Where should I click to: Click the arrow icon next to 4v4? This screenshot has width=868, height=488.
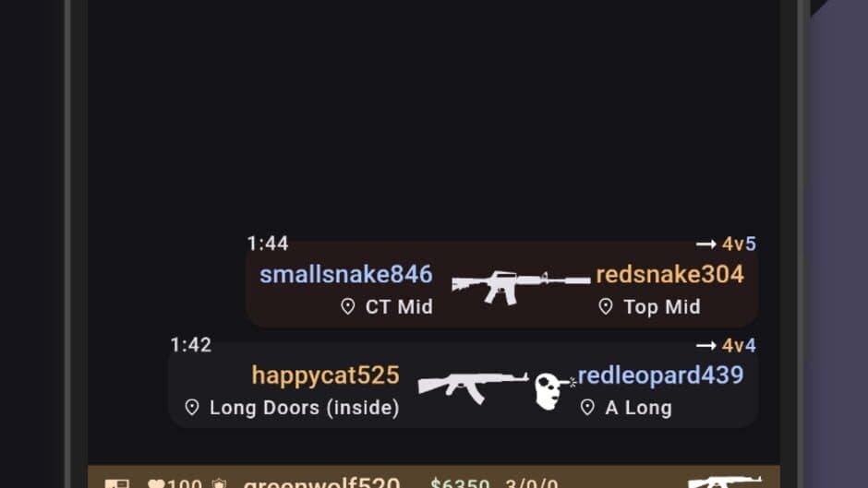pos(705,346)
